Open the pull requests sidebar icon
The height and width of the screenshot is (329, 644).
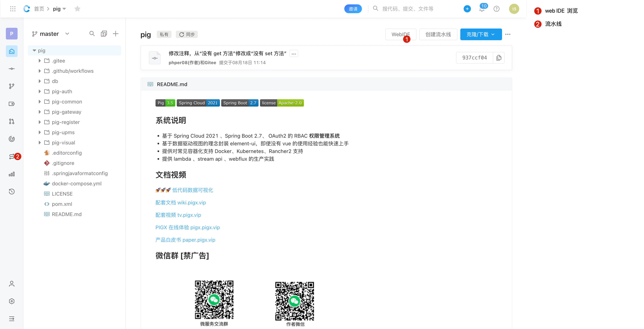coord(12,121)
